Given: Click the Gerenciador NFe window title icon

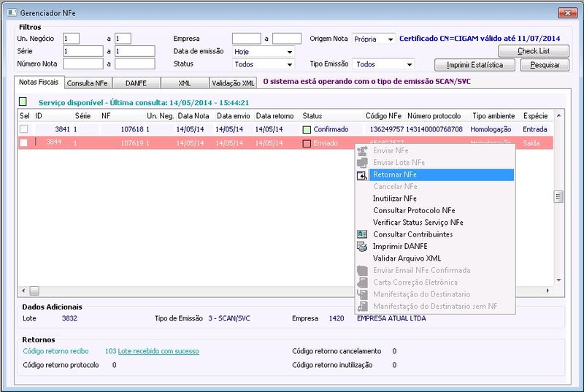Looking at the screenshot, I should coord(12,13).
